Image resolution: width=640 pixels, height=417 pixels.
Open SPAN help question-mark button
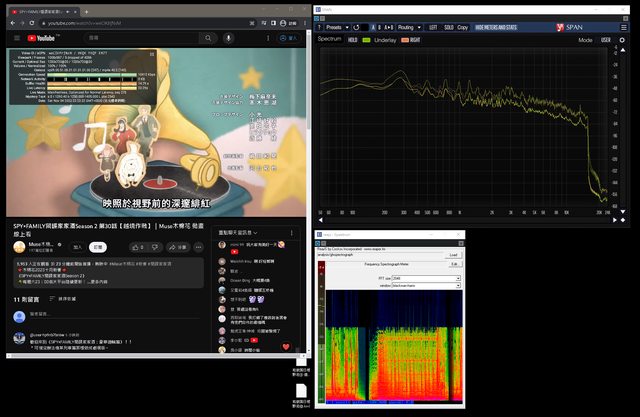coord(319,27)
